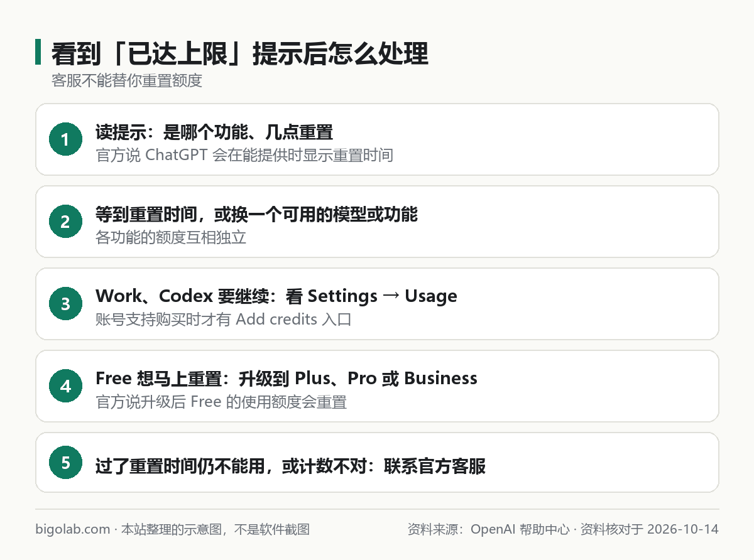
Task: Click the text 账号支持购买时才有 Add credits 入口
Action: 223,319
